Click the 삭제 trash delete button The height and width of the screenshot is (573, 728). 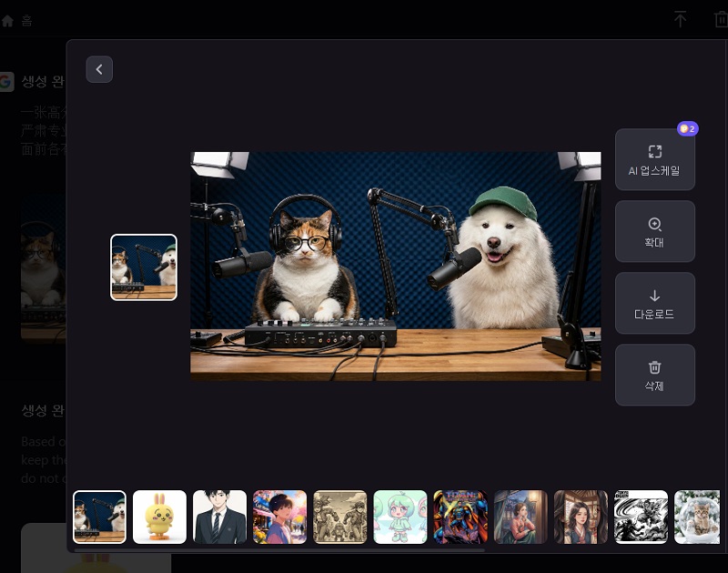654,375
